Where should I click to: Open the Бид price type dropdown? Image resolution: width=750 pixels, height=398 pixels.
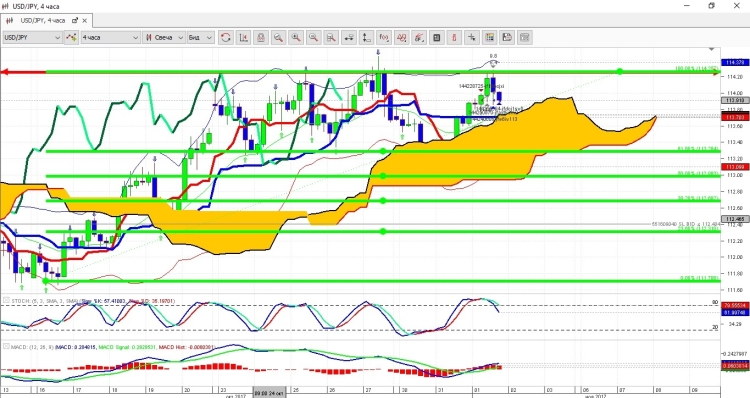point(200,37)
